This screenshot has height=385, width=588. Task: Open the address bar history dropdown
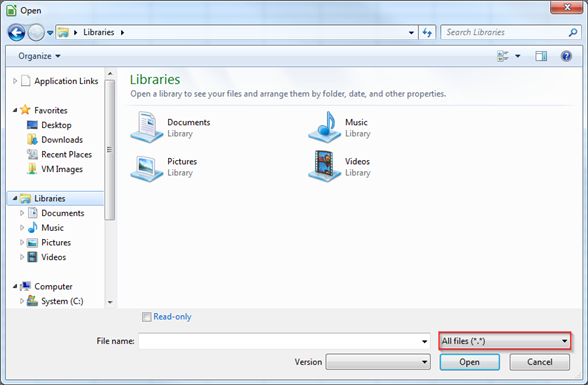pyautogui.click(x=411, y=33)
